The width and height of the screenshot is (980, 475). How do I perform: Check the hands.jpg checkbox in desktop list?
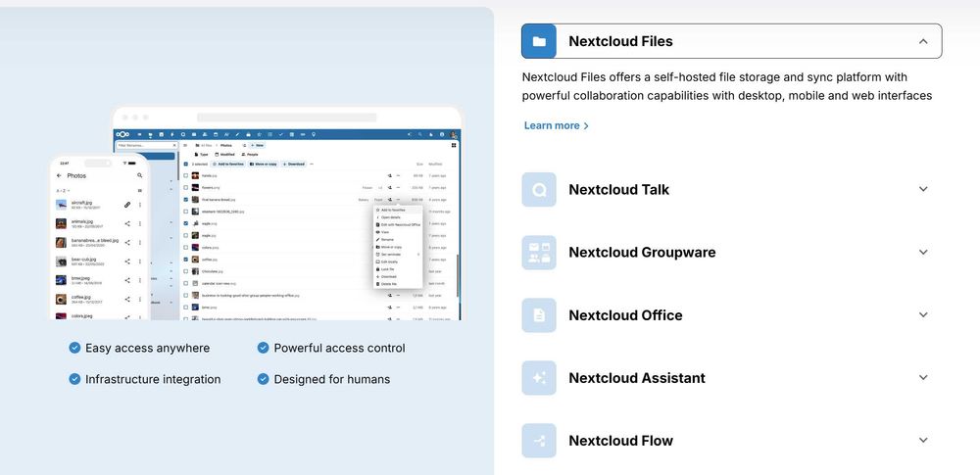click(185, 175)
